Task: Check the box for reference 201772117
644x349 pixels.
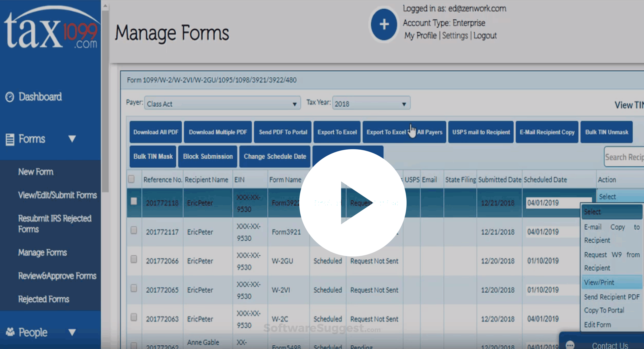Action: click(134, 230)
